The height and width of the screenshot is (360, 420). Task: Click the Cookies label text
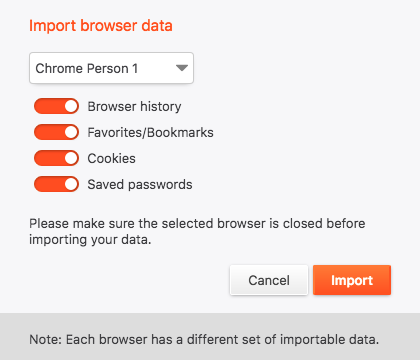(111, 159)
